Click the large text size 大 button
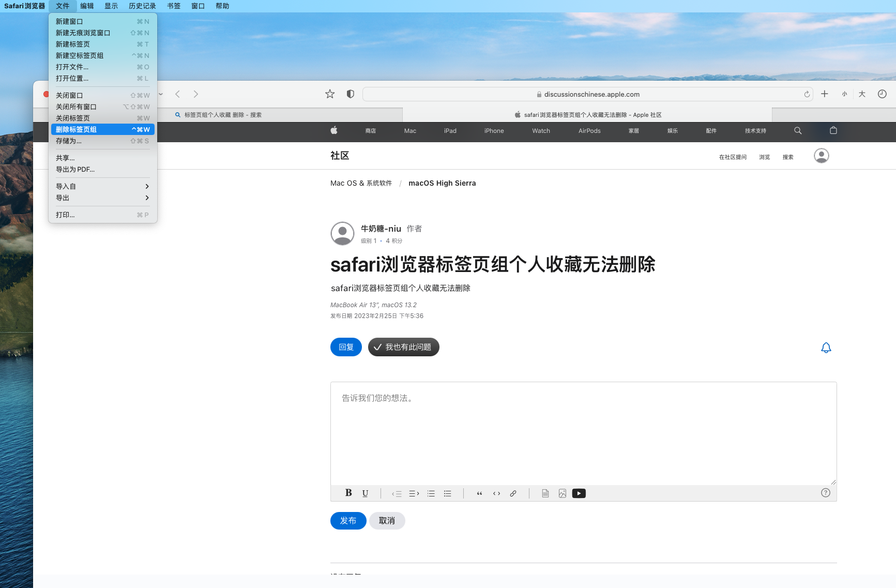The height and width of the screenshot is (588, 896). pos(862,94)
